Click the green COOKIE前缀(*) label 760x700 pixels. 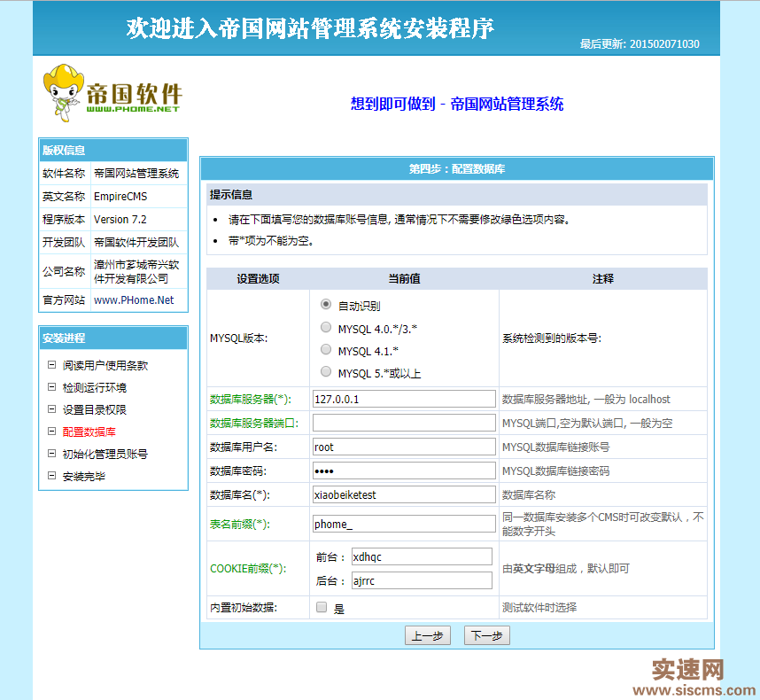(248, 569)
